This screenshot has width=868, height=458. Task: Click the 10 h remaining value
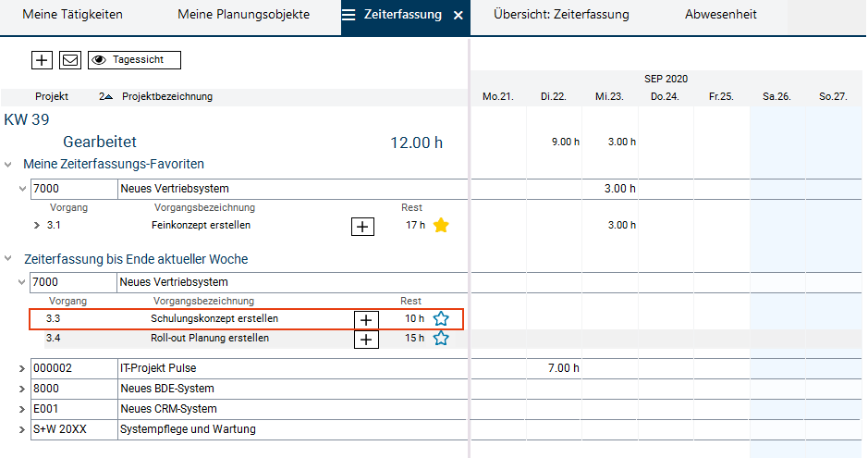click(x=414, y=318)
